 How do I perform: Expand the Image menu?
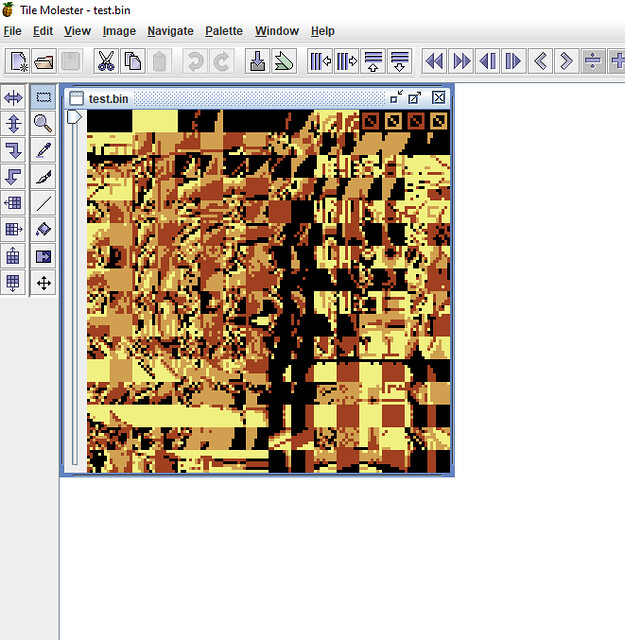119,31
